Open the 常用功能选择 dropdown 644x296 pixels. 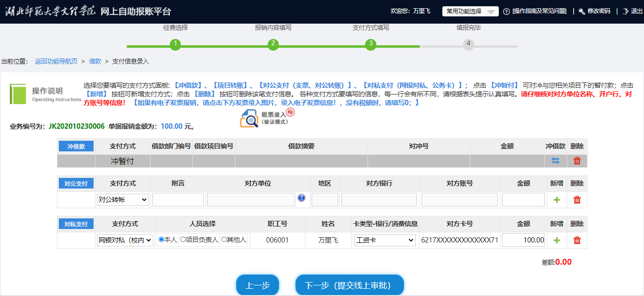pyautogui.click(x=470, y=12)
